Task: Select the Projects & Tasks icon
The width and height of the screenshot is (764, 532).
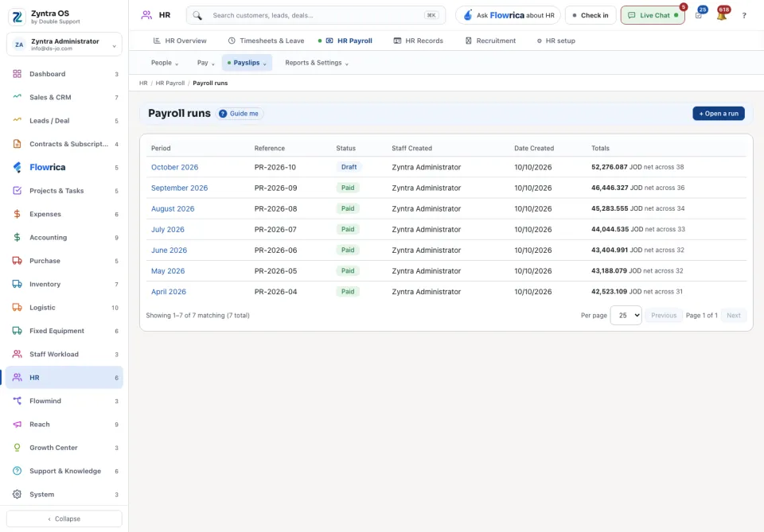Action: (x=17, y=190)
